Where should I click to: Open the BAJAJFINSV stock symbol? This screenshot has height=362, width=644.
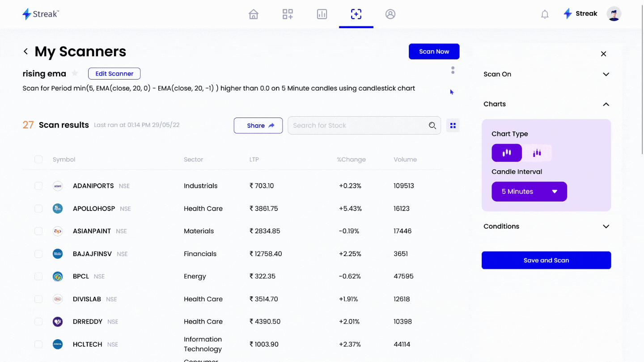tap(92, 254)
